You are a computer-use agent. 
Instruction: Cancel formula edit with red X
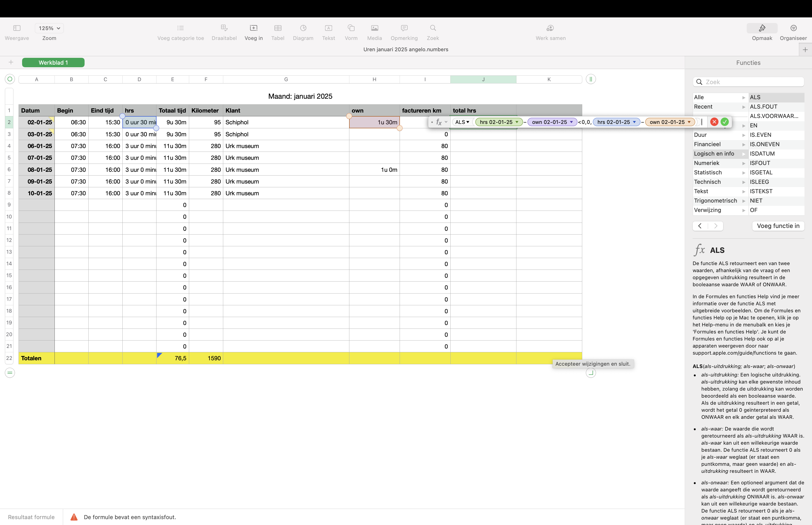(x=714, y=122)
